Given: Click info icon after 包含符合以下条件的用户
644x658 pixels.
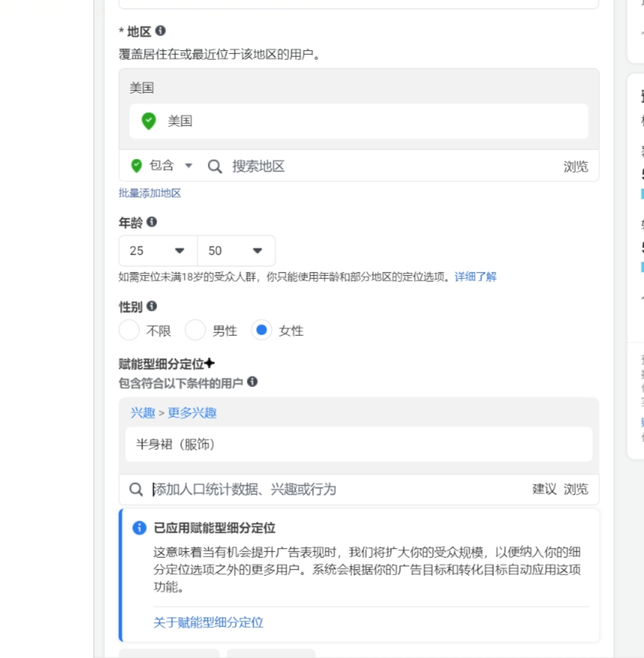Looking at the screenshot, I should pos(252,382).
